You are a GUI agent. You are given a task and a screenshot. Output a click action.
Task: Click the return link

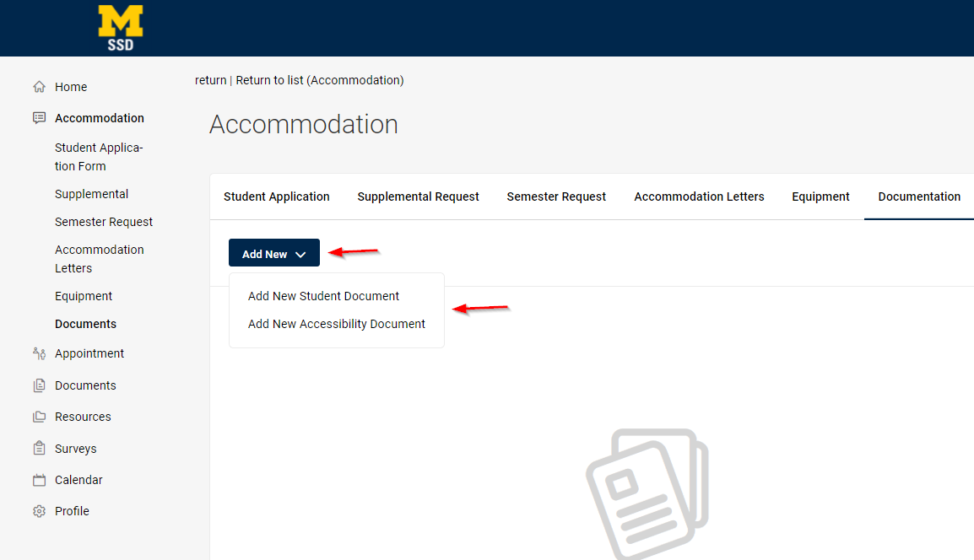[210, 80]
